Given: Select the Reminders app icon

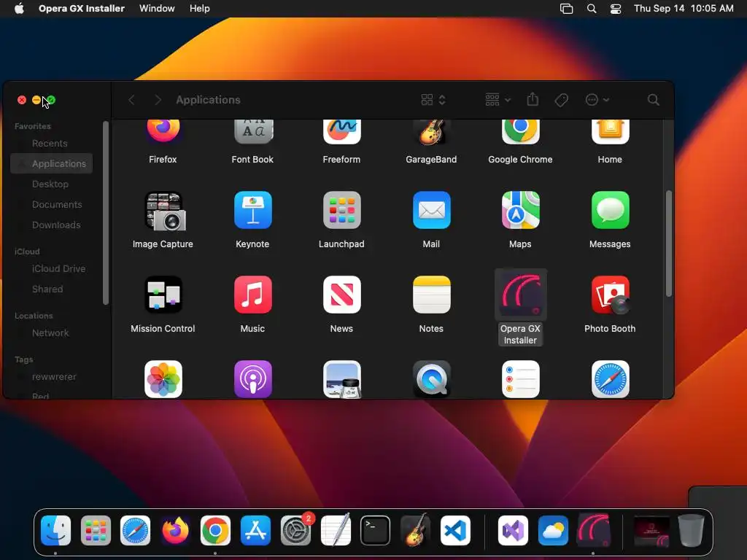Looking at the screenshot, I should (x=520, y=379).
